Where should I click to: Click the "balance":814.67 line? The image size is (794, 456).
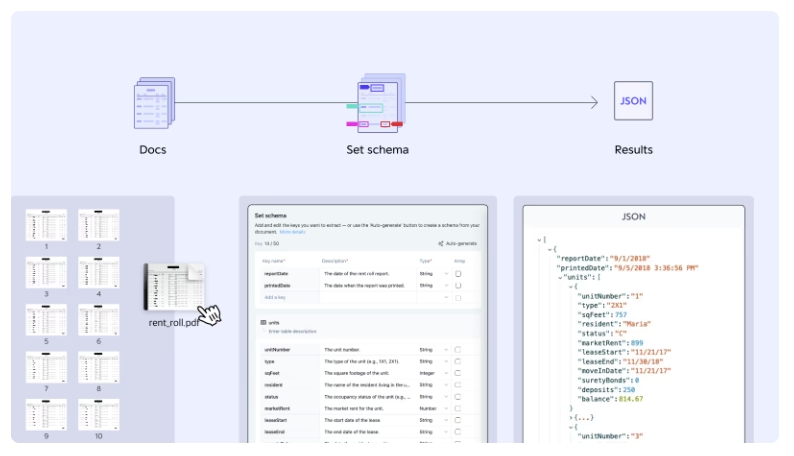[x=610, y=399]
